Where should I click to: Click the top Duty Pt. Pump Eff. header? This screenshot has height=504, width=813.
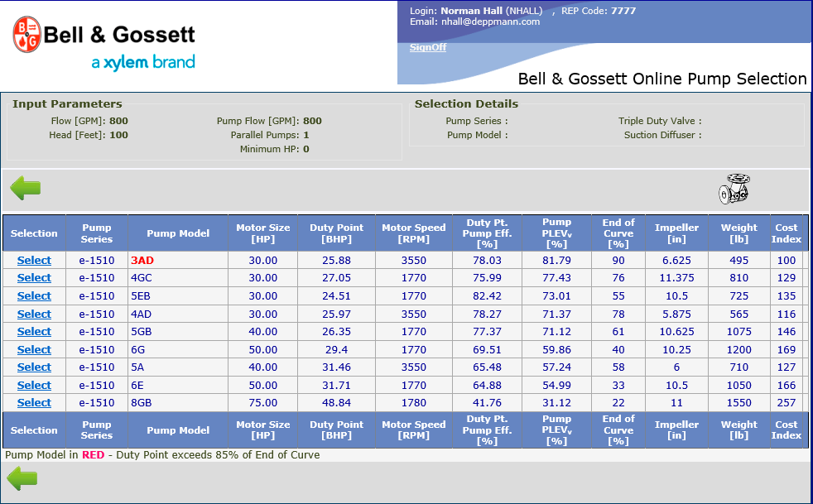[x=487, y=233]
